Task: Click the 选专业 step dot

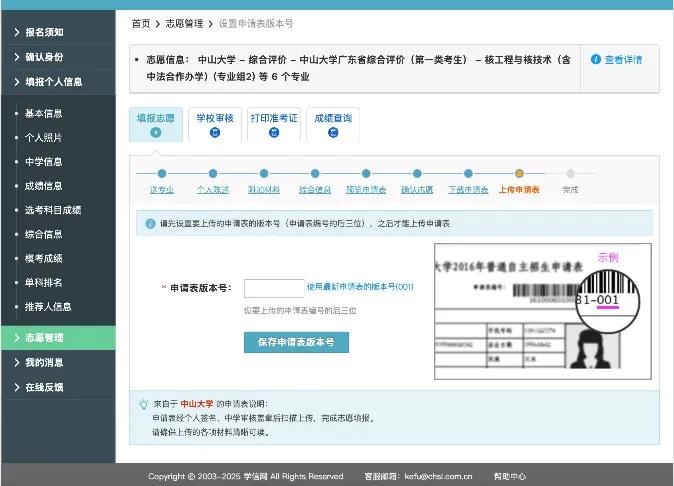Action: (162, 174)
